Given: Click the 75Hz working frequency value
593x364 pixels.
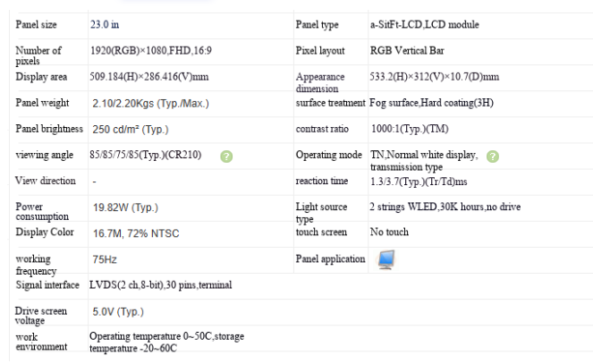Looking at the screenshot, I should click(105, 259).
